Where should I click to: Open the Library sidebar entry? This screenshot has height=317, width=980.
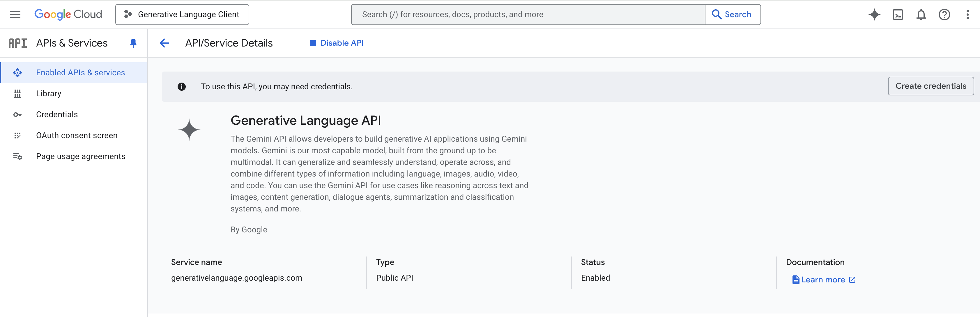(x=48, y=93)
